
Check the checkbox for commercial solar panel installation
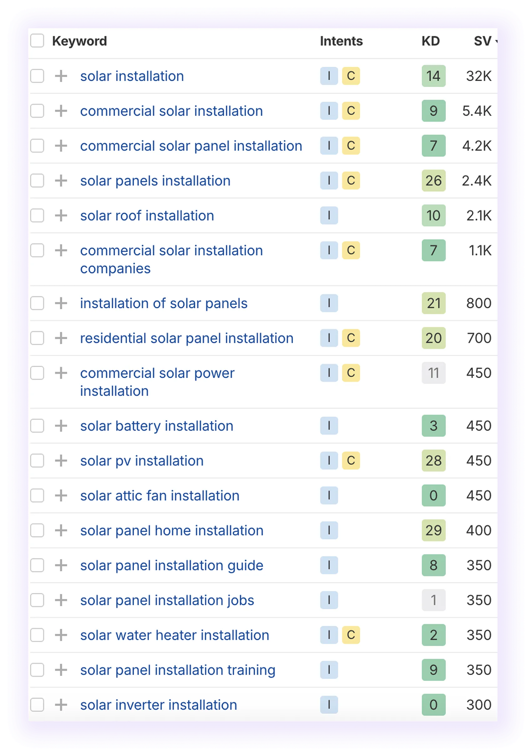[x=37, y=146]
